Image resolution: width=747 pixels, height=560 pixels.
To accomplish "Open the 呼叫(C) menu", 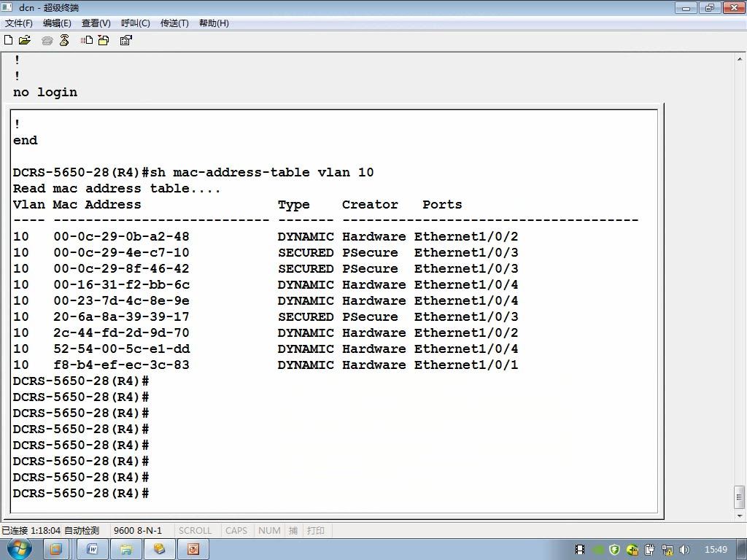I will (136, 23).
